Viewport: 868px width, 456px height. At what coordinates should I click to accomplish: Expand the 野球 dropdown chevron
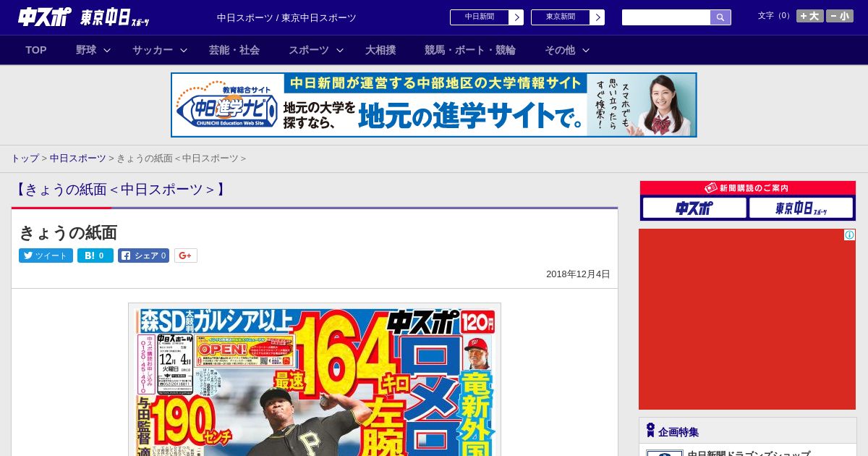pos(107,50)
